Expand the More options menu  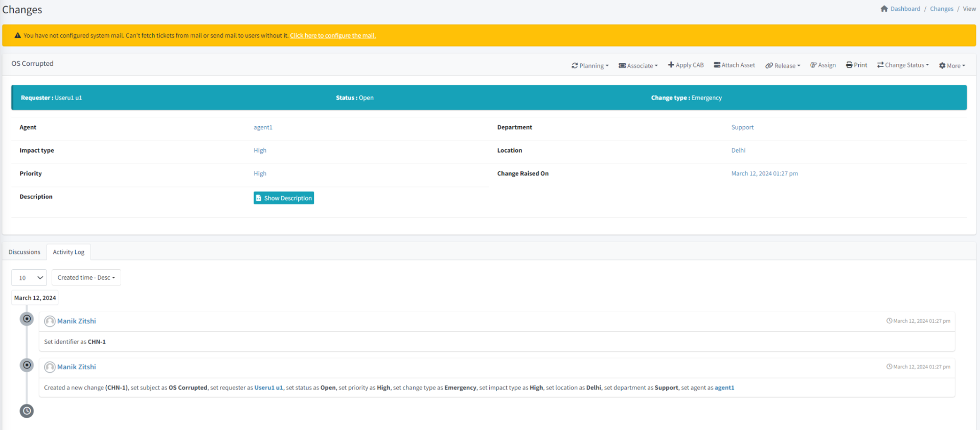[952, 65]
